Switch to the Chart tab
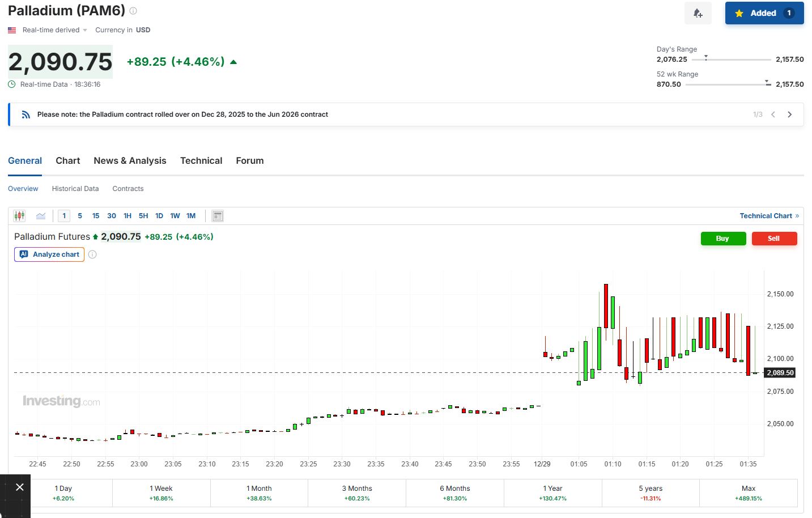The height and width of the screenshot is (518, 812). click(68, 161)
